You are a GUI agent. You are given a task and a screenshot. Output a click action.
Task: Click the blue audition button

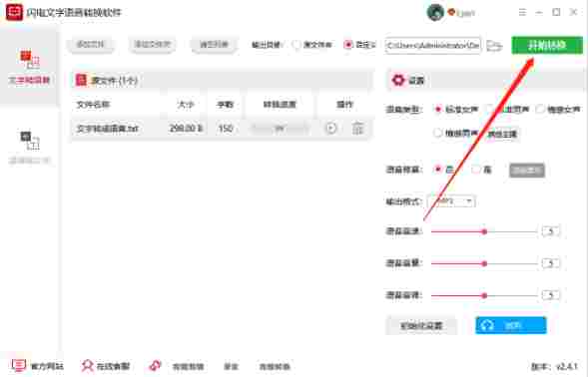pos(511,325)
